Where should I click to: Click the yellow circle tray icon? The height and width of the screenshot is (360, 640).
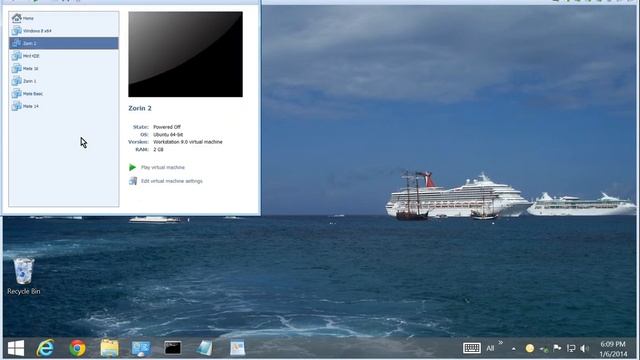530,348
